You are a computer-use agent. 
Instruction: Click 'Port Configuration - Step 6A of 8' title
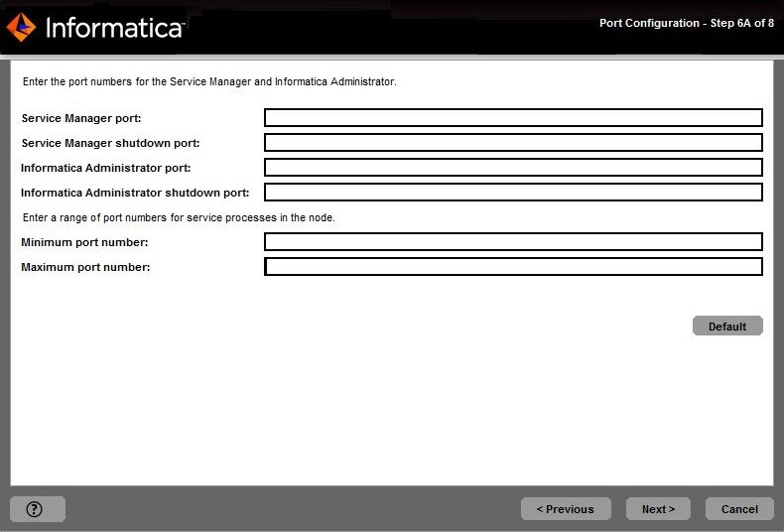pos(687,23)
